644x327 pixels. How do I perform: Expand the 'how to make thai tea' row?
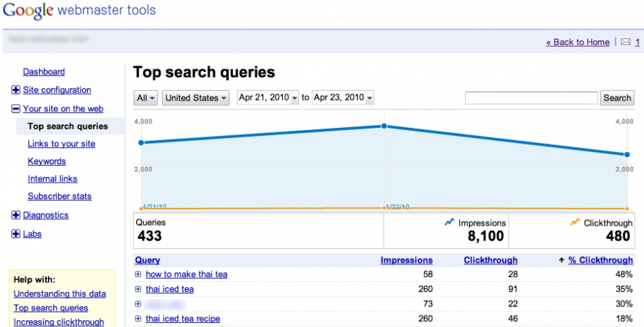[138, 274]
